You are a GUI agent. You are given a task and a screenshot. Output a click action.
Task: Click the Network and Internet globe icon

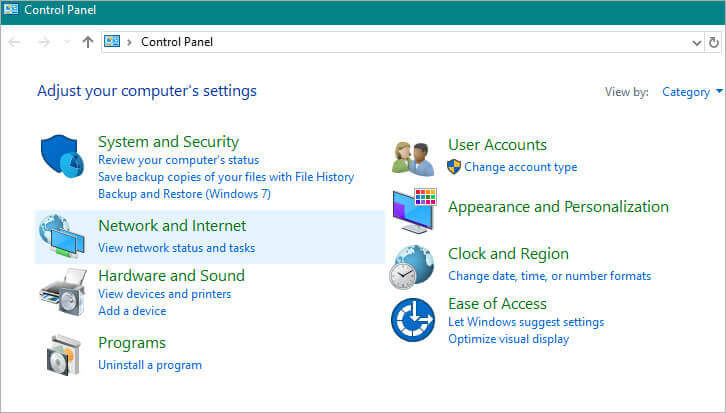pos(62,236)
